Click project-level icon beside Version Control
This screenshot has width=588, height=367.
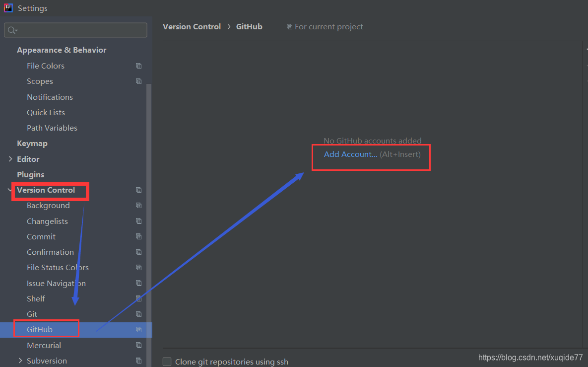coord(139,190)
